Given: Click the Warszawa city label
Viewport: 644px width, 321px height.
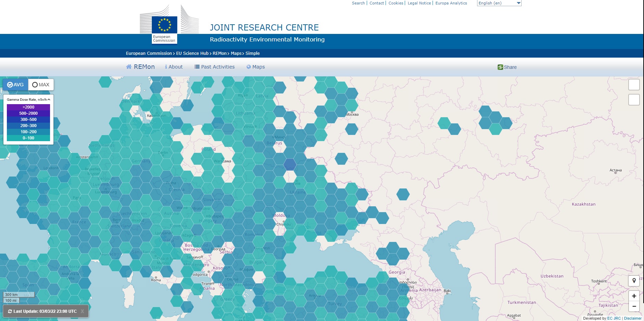Looking at the screenshot, I should [x=222, y=161].
